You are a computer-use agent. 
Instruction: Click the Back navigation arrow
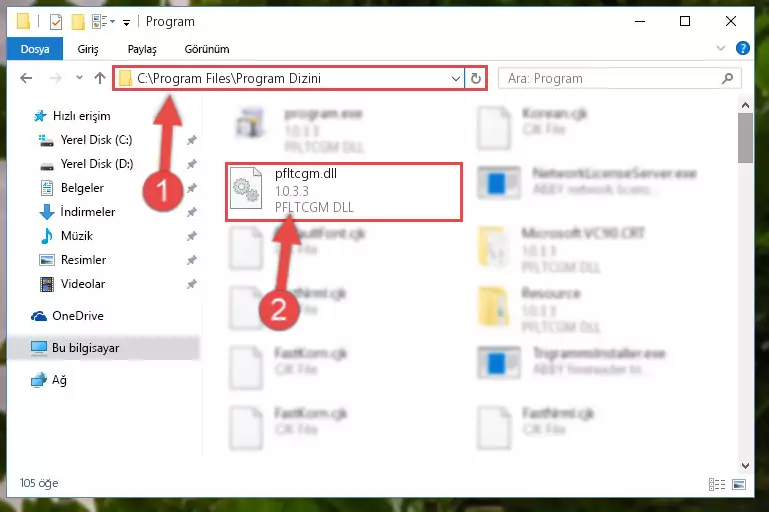point(26,78)
